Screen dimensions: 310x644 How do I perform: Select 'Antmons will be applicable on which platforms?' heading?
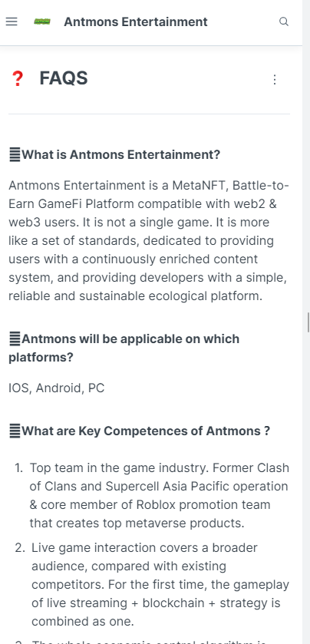124,348
